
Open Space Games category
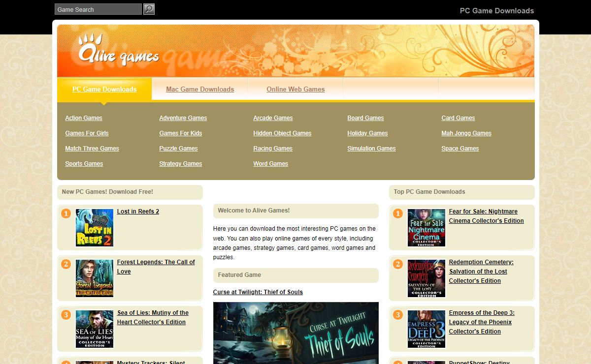point(460,149)
